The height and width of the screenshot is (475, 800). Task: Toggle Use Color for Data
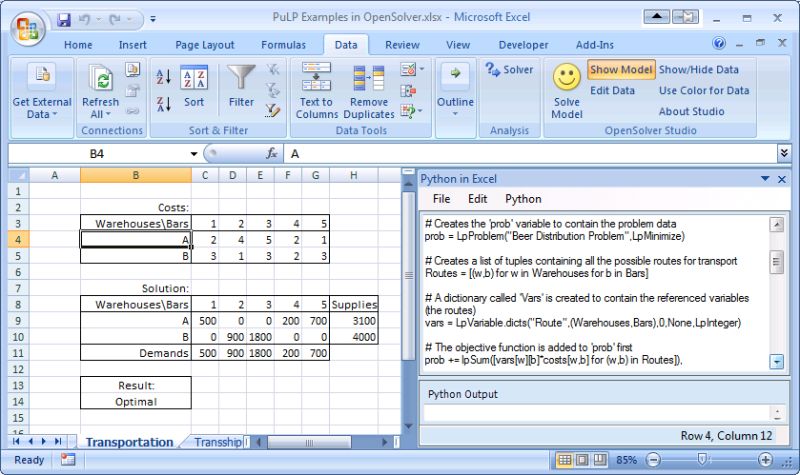[x=704, y=90]
